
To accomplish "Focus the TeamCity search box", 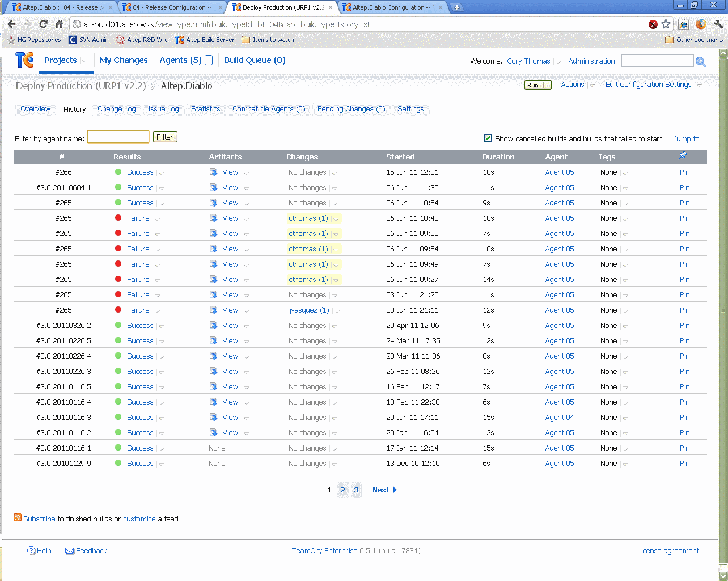I will 657,61.
